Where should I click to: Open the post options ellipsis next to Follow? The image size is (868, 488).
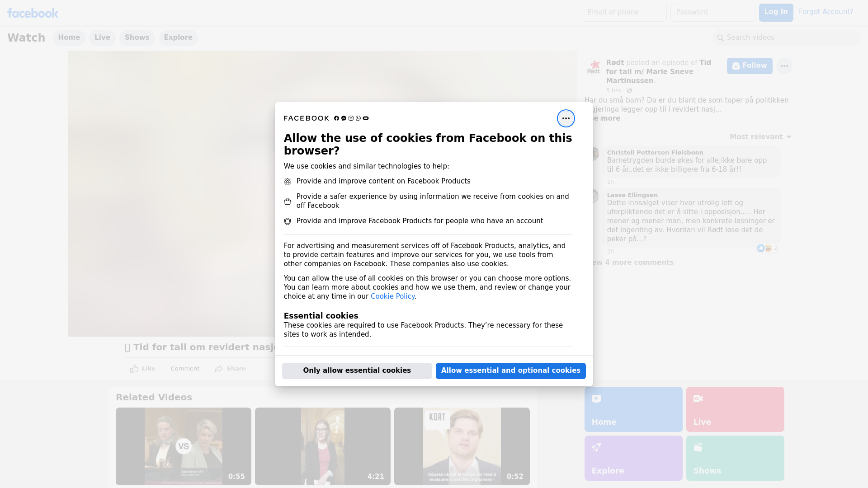[x=784, y=66]
